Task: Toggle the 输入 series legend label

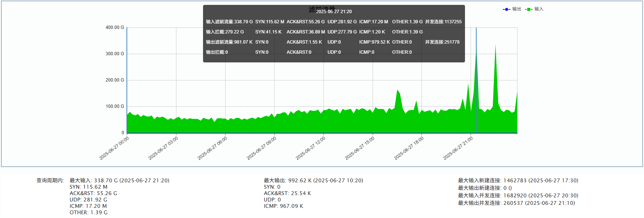Action: [539, 9]
